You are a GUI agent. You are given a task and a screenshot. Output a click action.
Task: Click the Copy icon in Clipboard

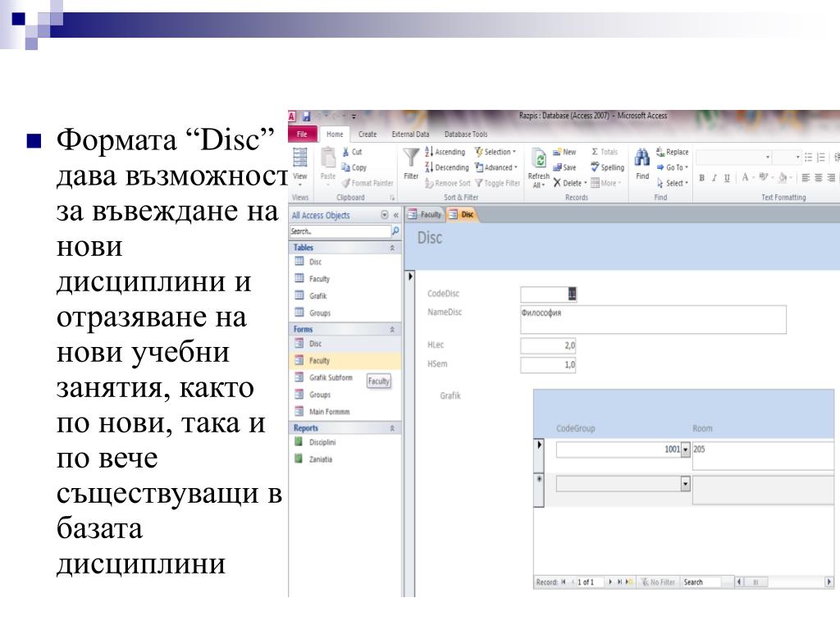346,167
